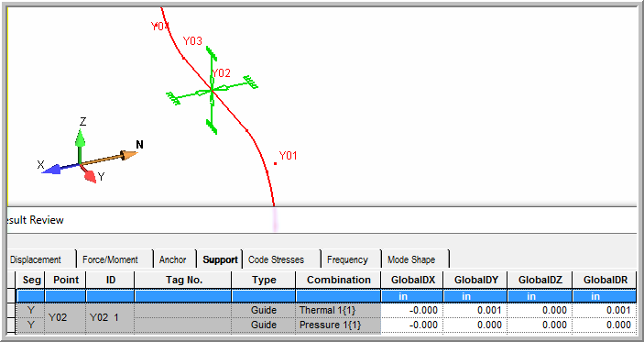Image resolution: width=644 pixels, height=342 pixels.
Task: Select the Support tab
Action: click(x=220, y=259)
